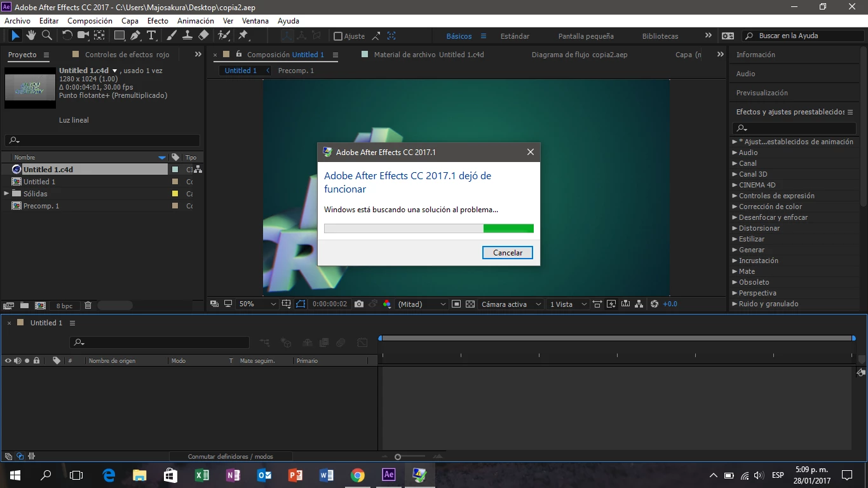
Task: Select the Clone Stamp tool
Action: tap(187, 36)
